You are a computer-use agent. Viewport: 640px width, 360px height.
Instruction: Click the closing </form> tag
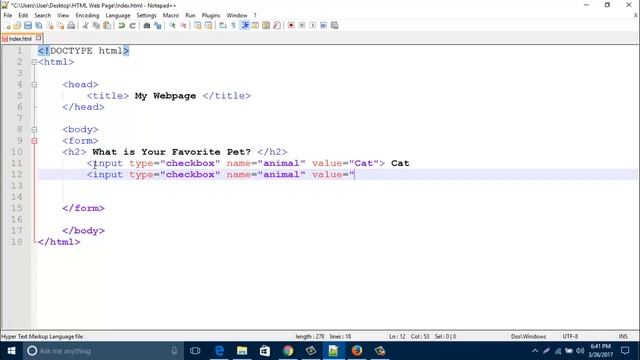[83, 208]
